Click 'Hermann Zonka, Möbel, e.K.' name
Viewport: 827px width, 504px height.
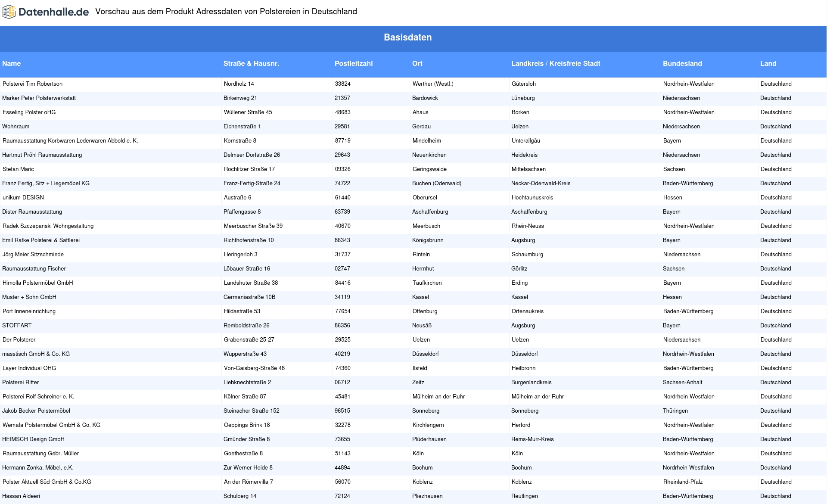click(x=38, y=468)
